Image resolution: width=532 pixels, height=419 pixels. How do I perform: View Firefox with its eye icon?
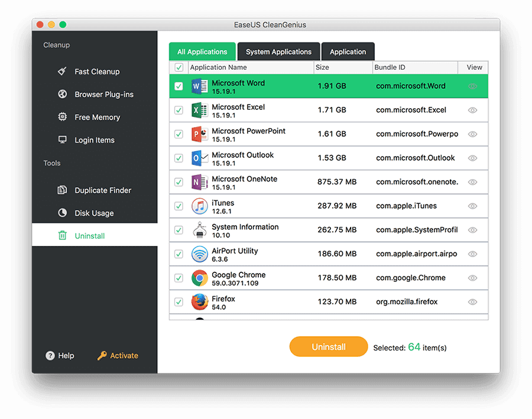coord(473,302)
